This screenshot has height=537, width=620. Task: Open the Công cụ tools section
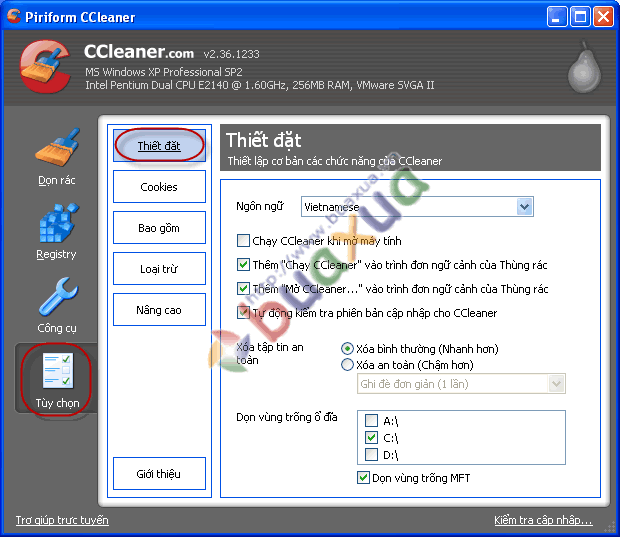click(x=57, y=306)
